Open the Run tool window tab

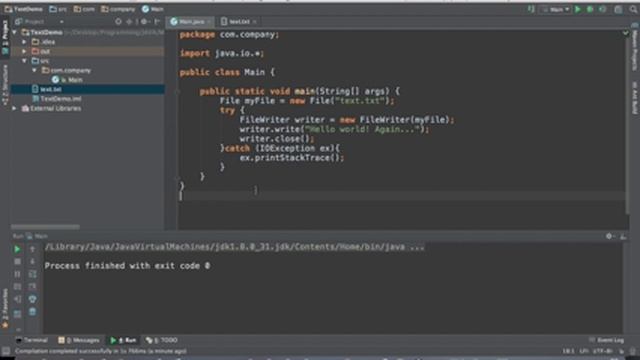pyautogui.click(x=124, y=340)
